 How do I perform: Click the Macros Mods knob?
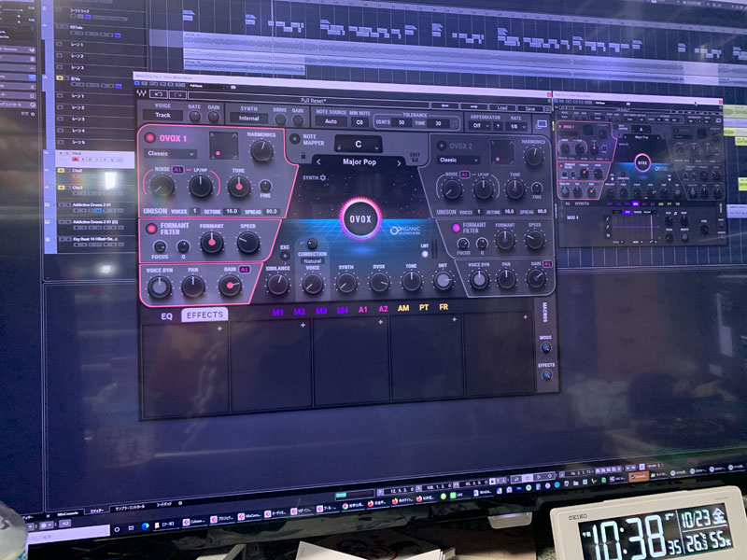tap(545, 348)
